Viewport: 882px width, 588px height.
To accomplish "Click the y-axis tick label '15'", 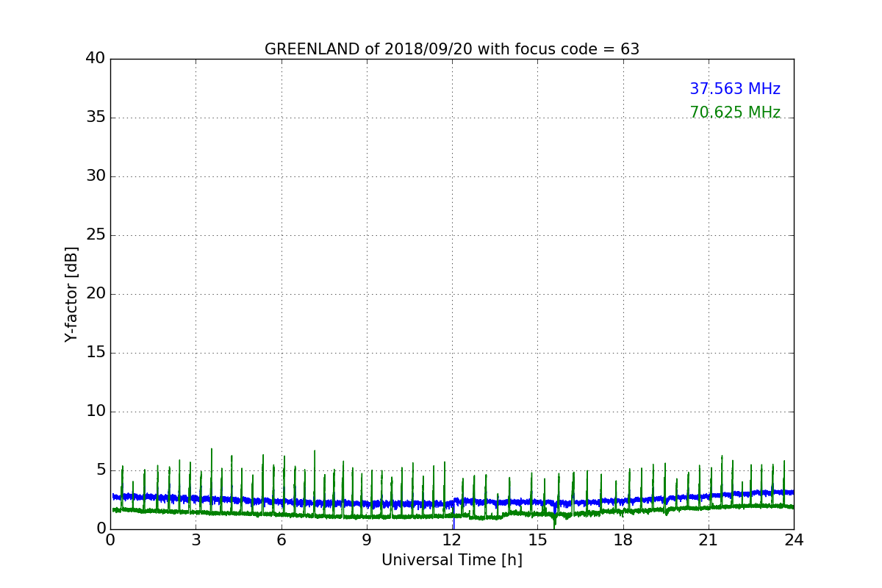I will click(96, 352).
